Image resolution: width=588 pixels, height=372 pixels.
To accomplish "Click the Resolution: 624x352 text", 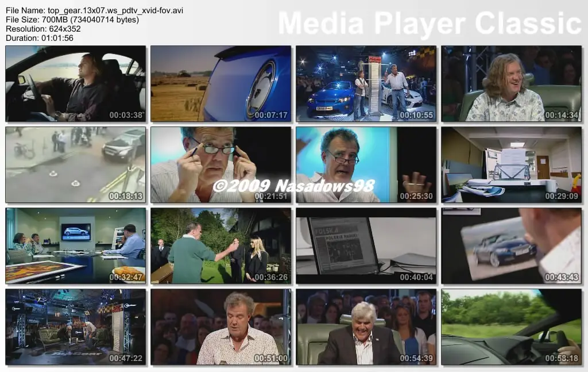I will pos(43,29).
